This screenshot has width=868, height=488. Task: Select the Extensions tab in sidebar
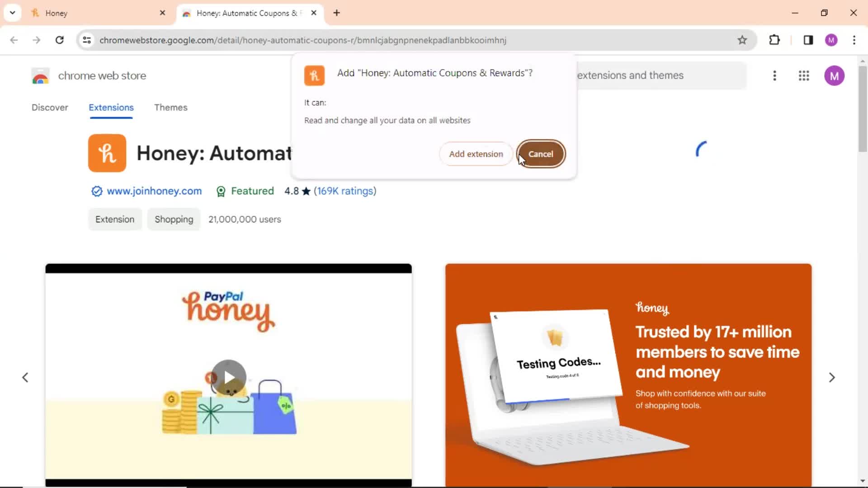point(111,107)
